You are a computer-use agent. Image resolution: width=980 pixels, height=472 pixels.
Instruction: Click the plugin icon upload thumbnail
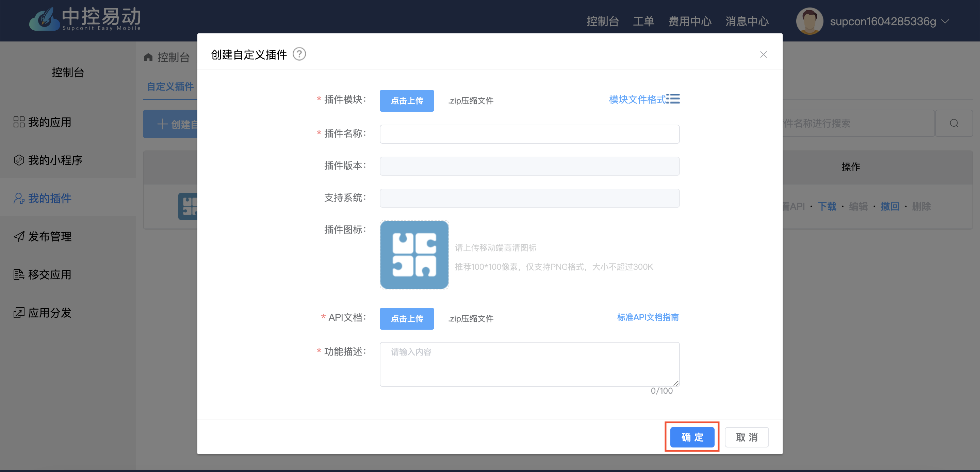coord(414,255)
